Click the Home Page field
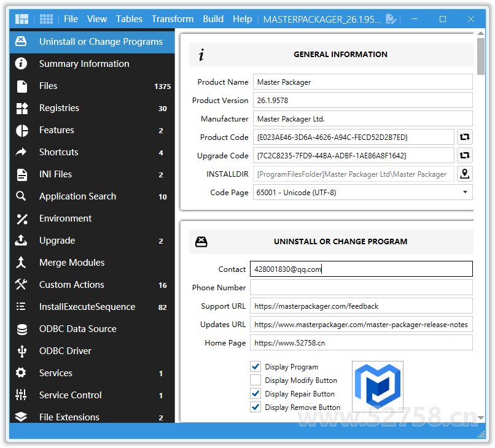 [361, 342]
